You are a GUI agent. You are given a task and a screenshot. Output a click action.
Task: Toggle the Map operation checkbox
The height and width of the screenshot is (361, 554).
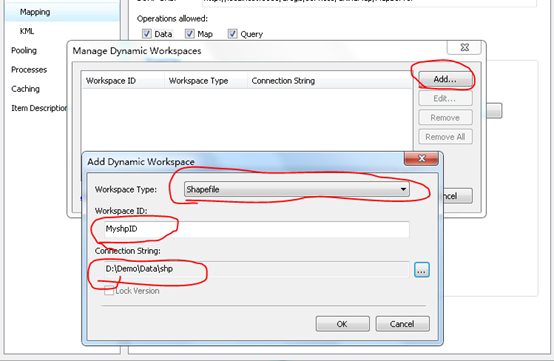(189, 34)
